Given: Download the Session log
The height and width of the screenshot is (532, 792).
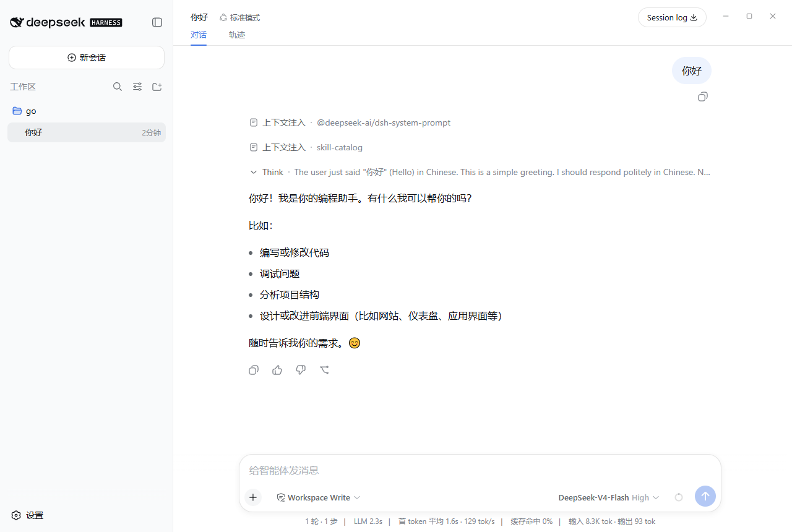Looking at the screenshot, I should click(x=672, y=17).
